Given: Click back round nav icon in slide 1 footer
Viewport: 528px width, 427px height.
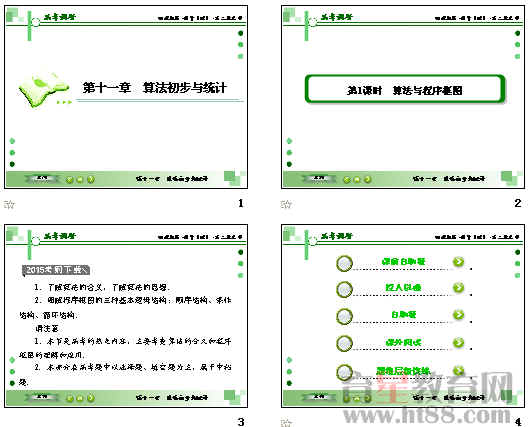Looking at the screenshot, I should pos(70,180).
